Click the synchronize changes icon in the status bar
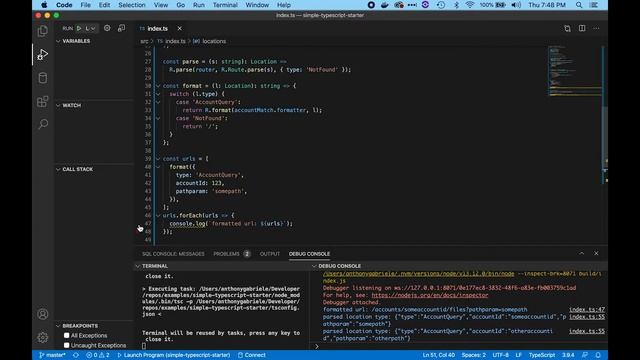Image resolution: width=640 pixels, height=360 pixels. point(76,355)
